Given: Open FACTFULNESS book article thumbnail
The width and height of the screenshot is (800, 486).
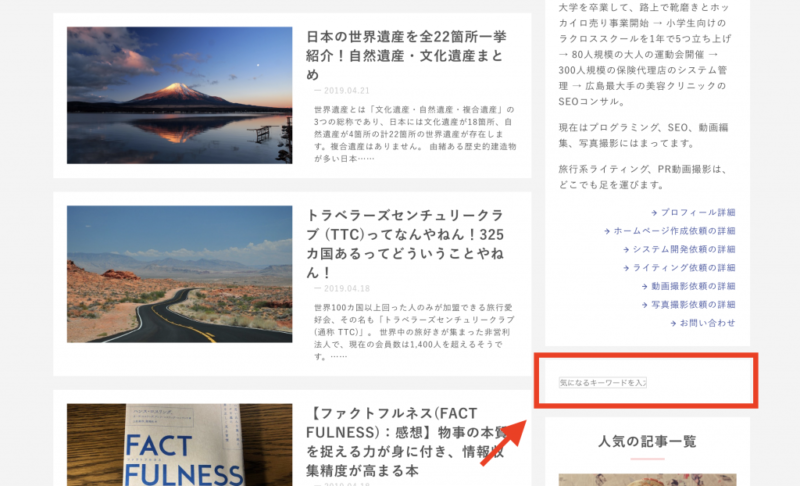Looking at the screenshot, I should tap(180, 445).
